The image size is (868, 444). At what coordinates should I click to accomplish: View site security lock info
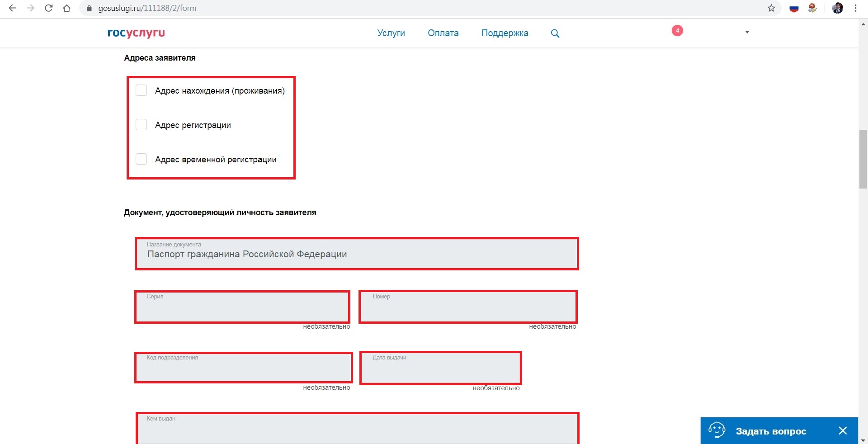89,8
